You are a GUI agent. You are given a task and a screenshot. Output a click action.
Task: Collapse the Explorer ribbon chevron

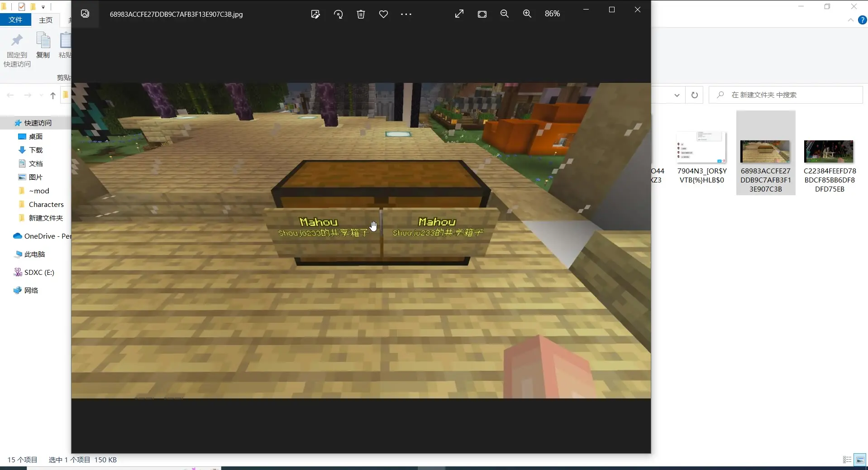(x=850, y=20)
